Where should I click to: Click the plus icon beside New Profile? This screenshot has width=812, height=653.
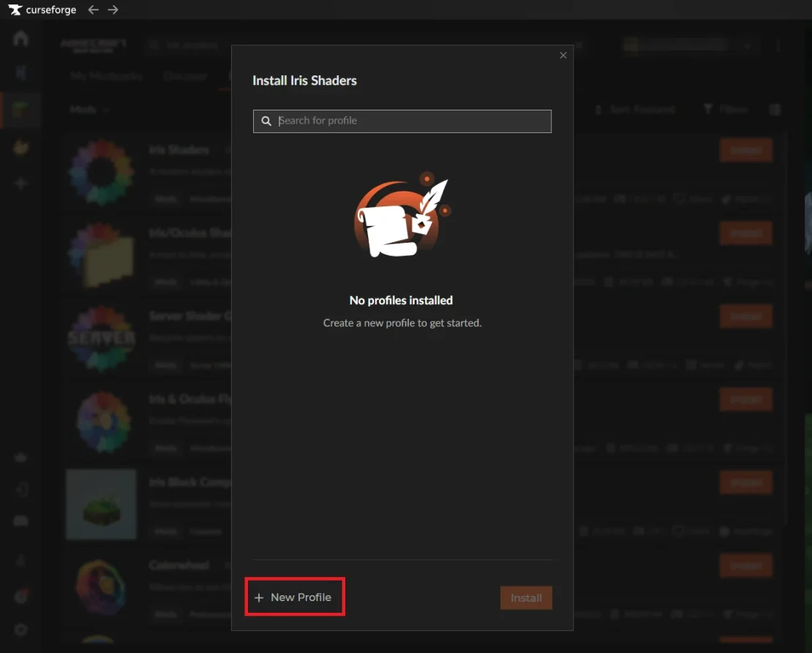(259, 597)
